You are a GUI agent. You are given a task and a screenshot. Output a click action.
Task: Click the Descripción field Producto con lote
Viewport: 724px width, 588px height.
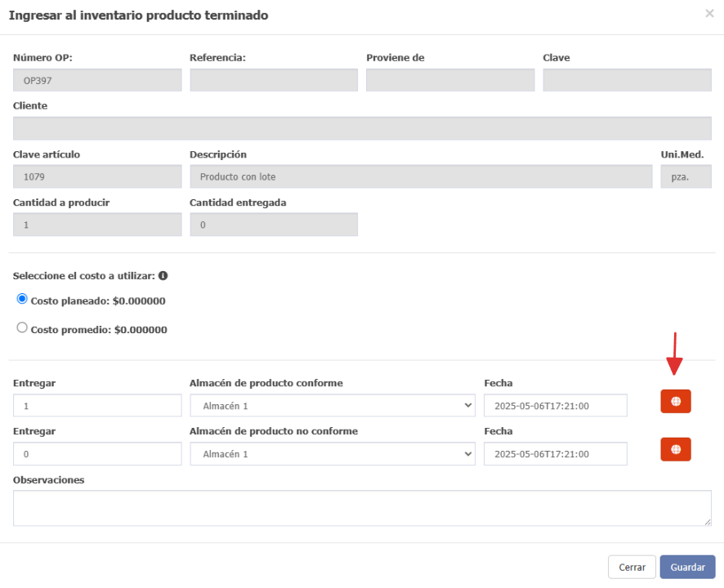[421, 176]
